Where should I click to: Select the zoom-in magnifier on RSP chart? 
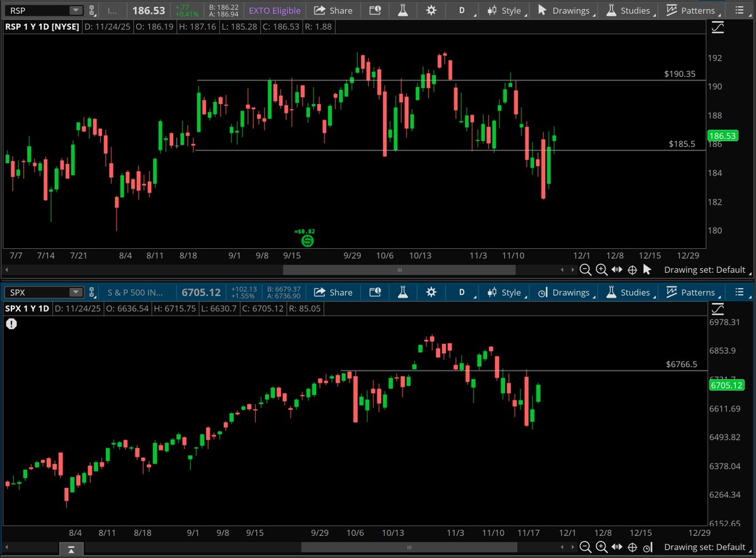pos(601,269)
